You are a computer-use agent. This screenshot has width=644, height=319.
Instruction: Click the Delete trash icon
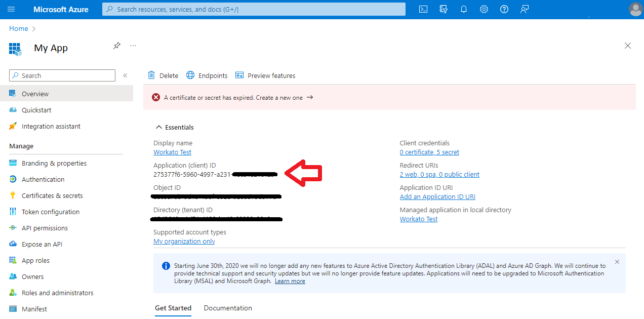[151, 75]
